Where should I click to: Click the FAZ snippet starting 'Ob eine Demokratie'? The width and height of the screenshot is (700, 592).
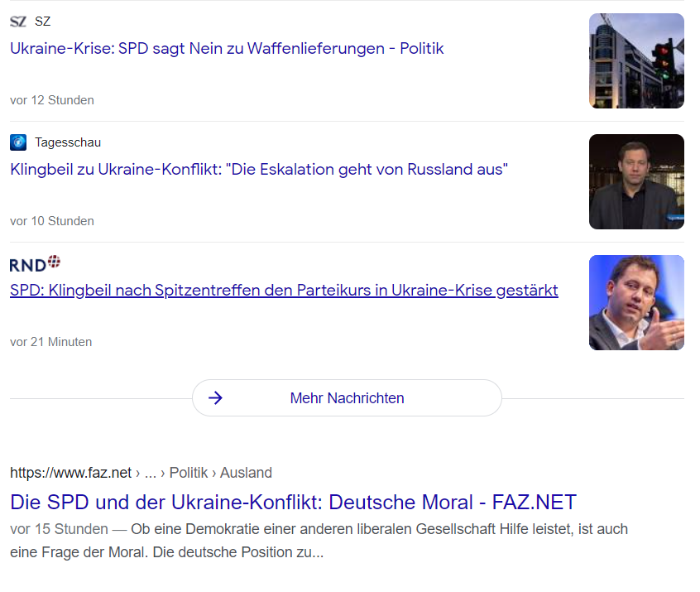(319, 541)
